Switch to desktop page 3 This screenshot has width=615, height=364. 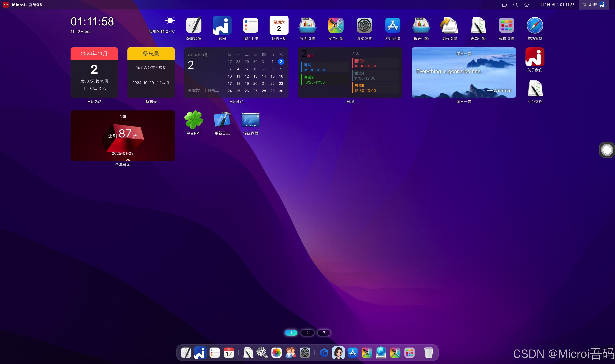(x=324, y=333)
